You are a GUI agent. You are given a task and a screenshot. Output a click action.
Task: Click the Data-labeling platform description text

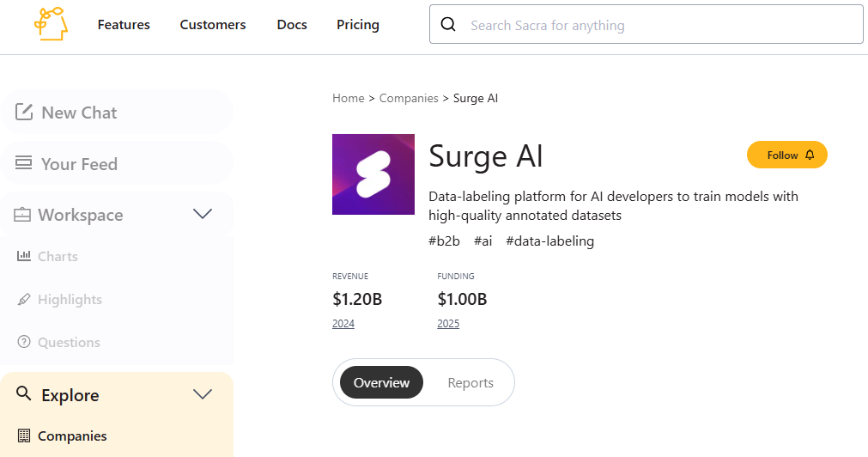click(613, 205)
